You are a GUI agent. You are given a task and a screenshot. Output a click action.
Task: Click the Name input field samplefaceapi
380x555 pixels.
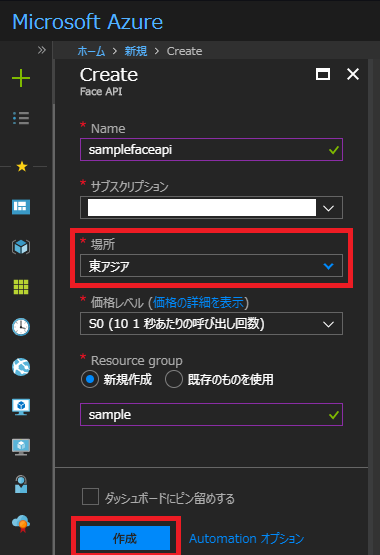pyautogui.click(x=211, y=150)
